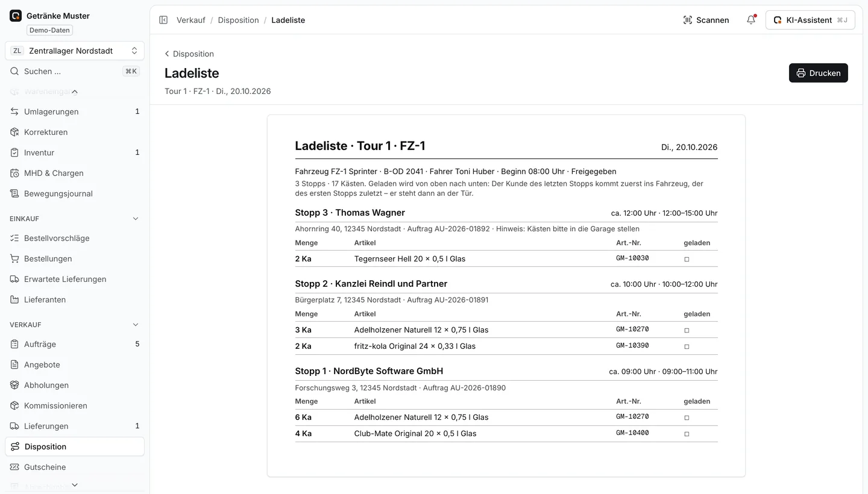Click the Angebote document icon
The height and width of the screenshot is (494, 868).
pyautogui.click(x=14, y=364)
